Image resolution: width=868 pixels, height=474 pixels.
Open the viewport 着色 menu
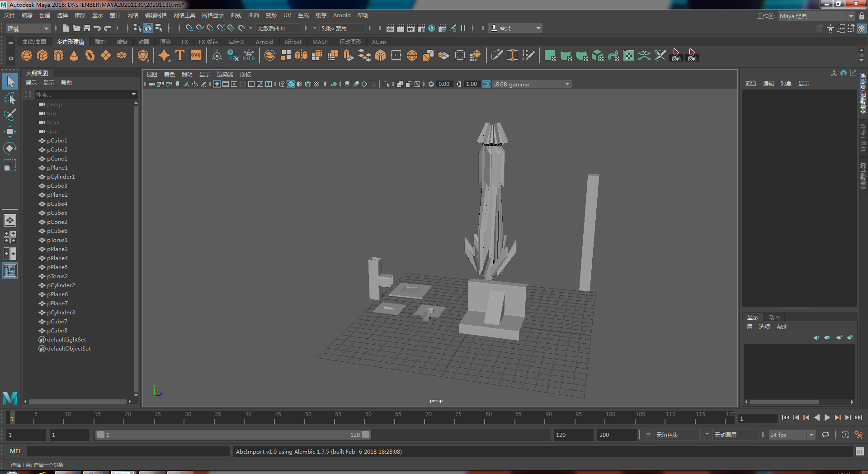pos(169,75)
